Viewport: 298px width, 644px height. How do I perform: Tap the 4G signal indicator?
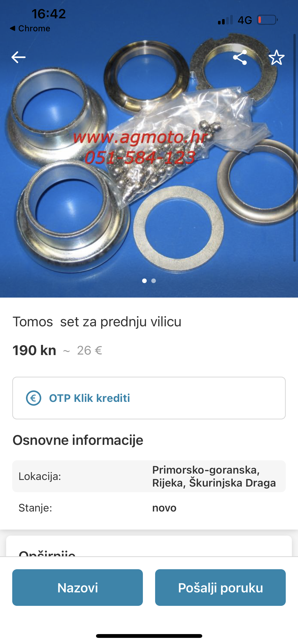coord(245,20)
